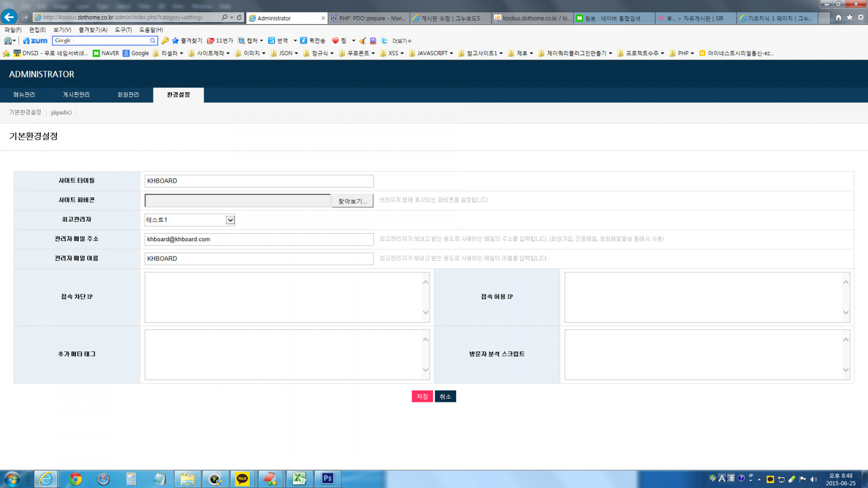Open the 파일(F) menu

tap(13, 30)
